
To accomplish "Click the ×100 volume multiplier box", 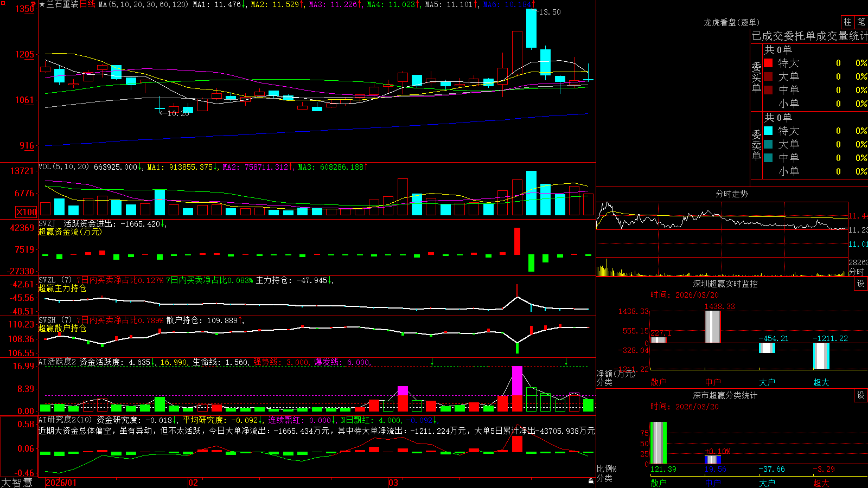I will (x=26, y=212).
